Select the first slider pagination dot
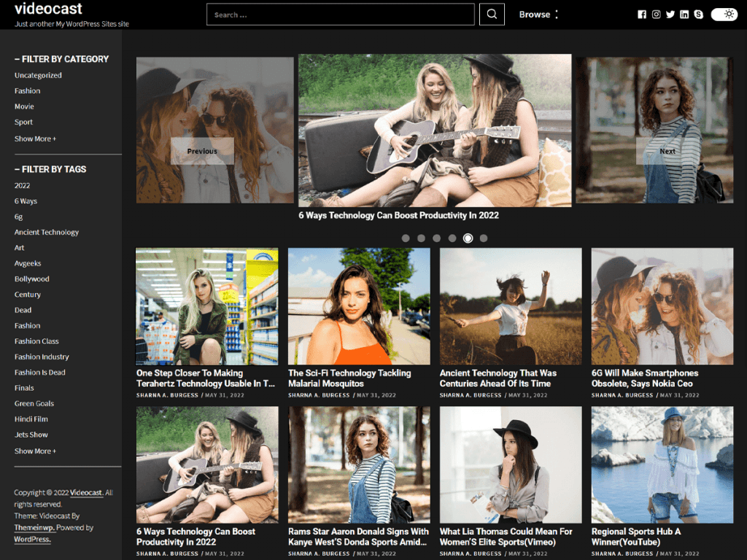The image size is (747, 560). 406,238
